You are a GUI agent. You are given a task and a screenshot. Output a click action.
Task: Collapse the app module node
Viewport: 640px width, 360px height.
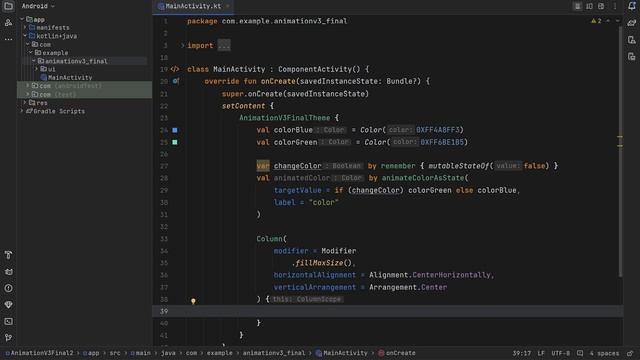(x=22, y=19)
